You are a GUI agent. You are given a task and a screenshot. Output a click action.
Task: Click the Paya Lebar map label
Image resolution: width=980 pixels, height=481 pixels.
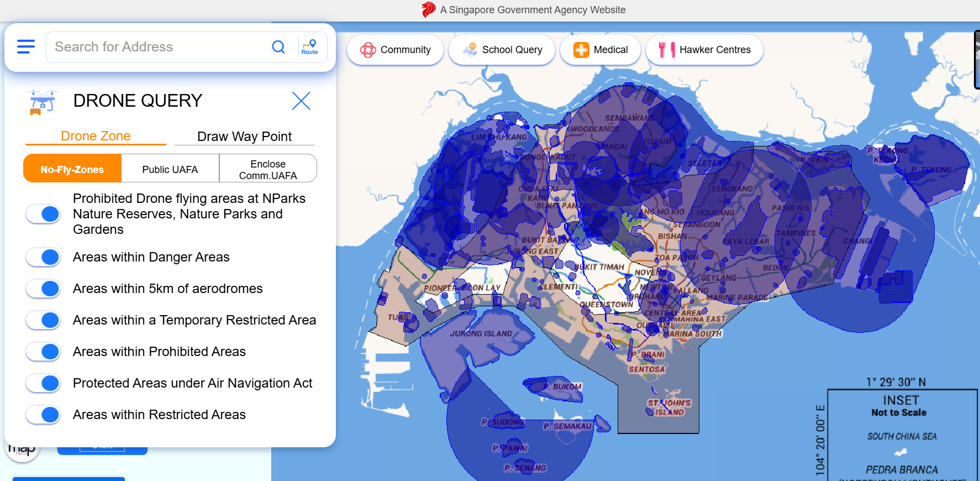tap(746, 242)
